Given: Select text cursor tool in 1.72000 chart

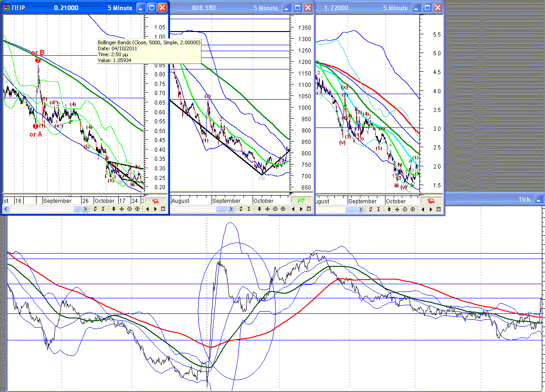Looking at the screenshot, I should click(378, 209).
